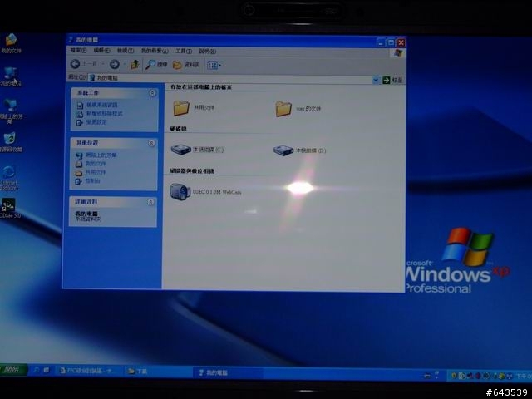Click the 我的電腦 taskbar button

tap(228, 372)
